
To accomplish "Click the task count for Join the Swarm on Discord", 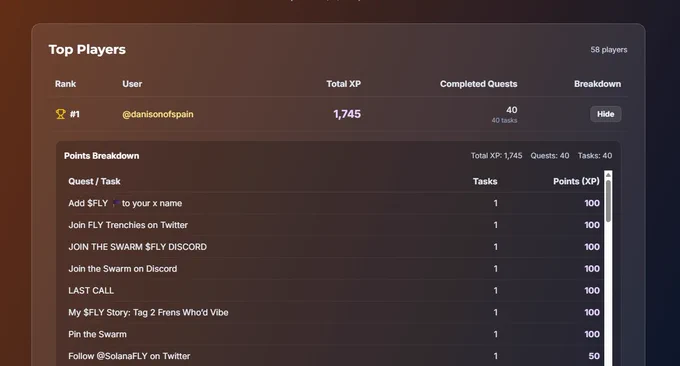I will [496, 269].
